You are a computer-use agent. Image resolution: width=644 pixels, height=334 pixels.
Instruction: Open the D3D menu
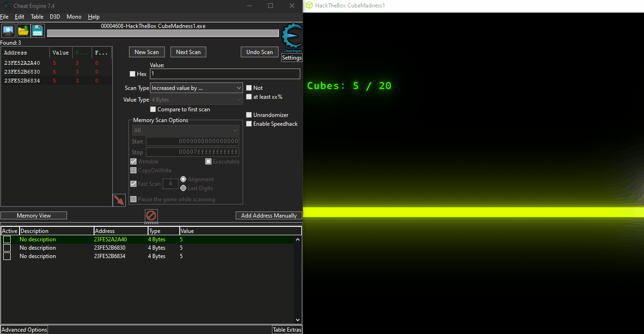coord(55,17)
